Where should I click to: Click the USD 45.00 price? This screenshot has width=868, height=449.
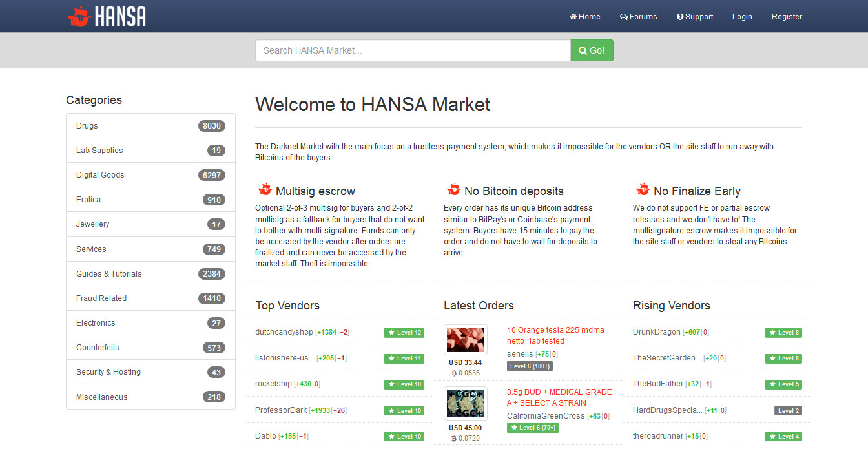(x=466, y=427)
